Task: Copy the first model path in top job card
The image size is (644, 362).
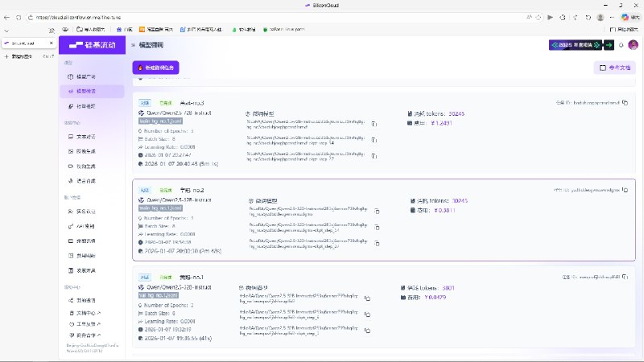Action: [x=374, y=124]
